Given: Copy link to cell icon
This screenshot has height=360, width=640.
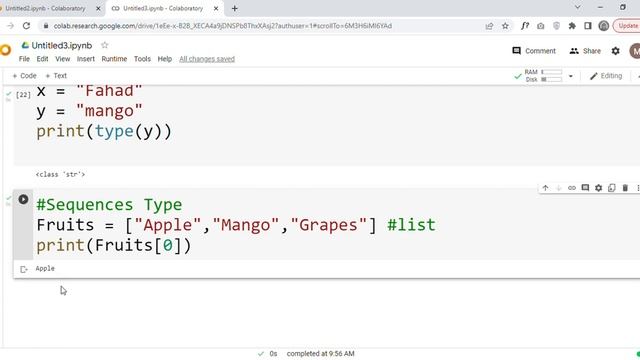Looking at the screenshot, I should click(572, 188).
